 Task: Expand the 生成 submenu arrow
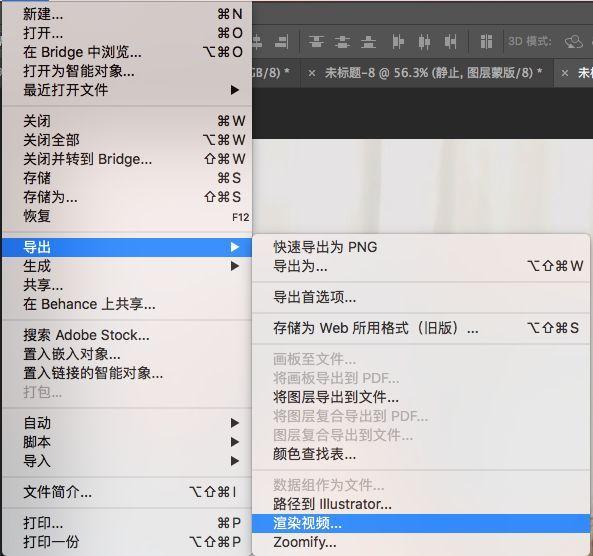[x=235, y=266]
